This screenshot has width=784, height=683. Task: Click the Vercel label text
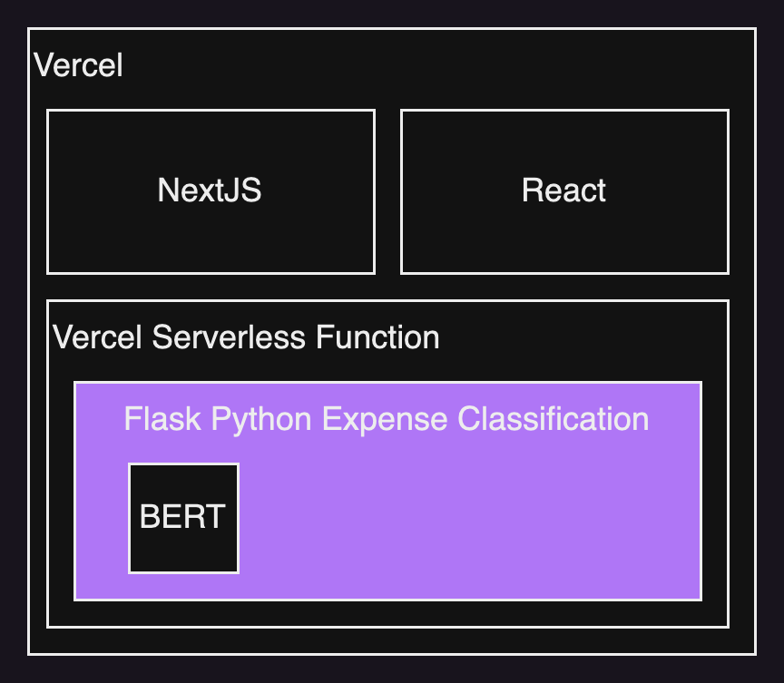click(78, 65)
